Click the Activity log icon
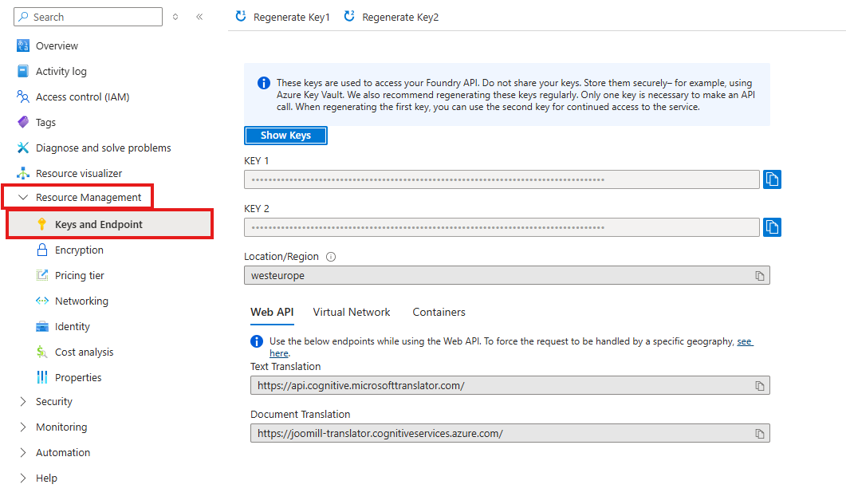 coord(23,71)
